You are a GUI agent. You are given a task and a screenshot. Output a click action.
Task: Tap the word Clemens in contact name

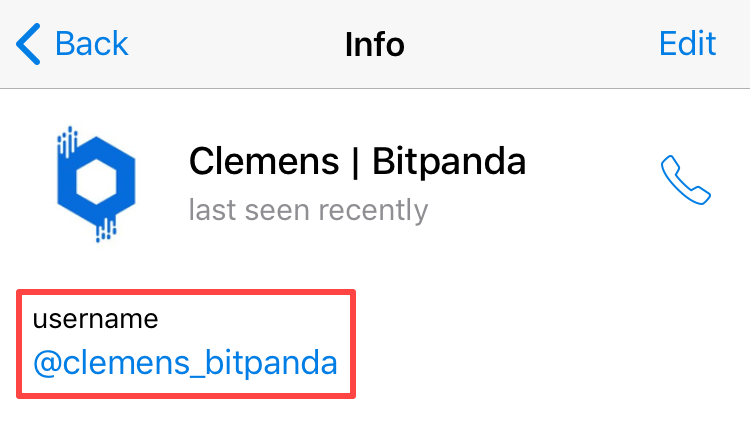tap(264, 162)
